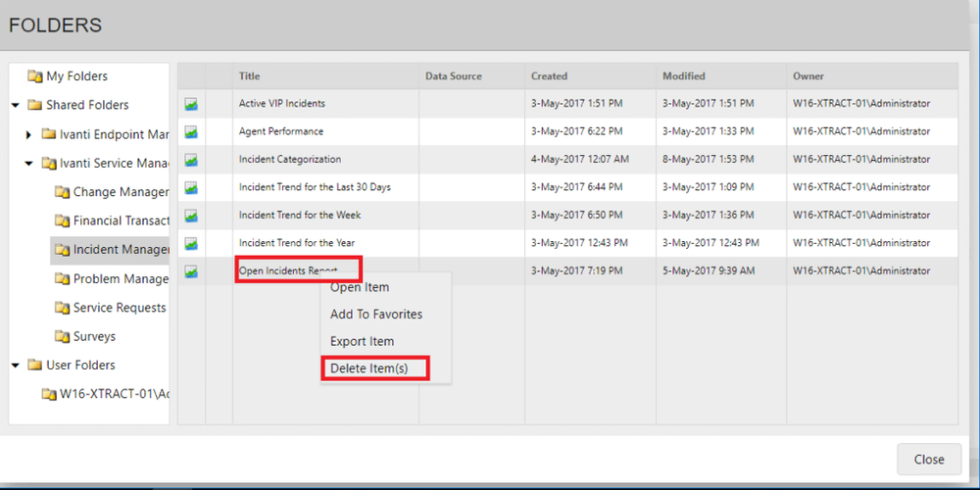Click the Surveys folder icon

coord(62,336)
